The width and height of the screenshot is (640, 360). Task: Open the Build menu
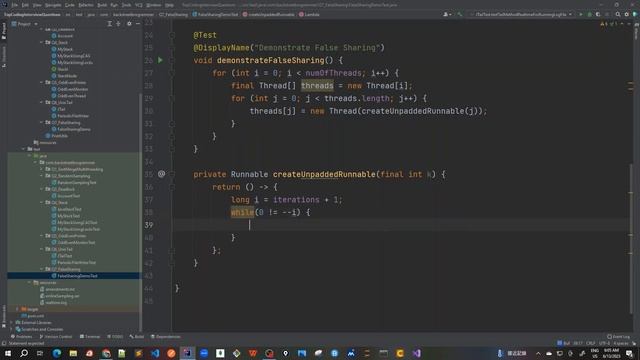pos(102,5)
